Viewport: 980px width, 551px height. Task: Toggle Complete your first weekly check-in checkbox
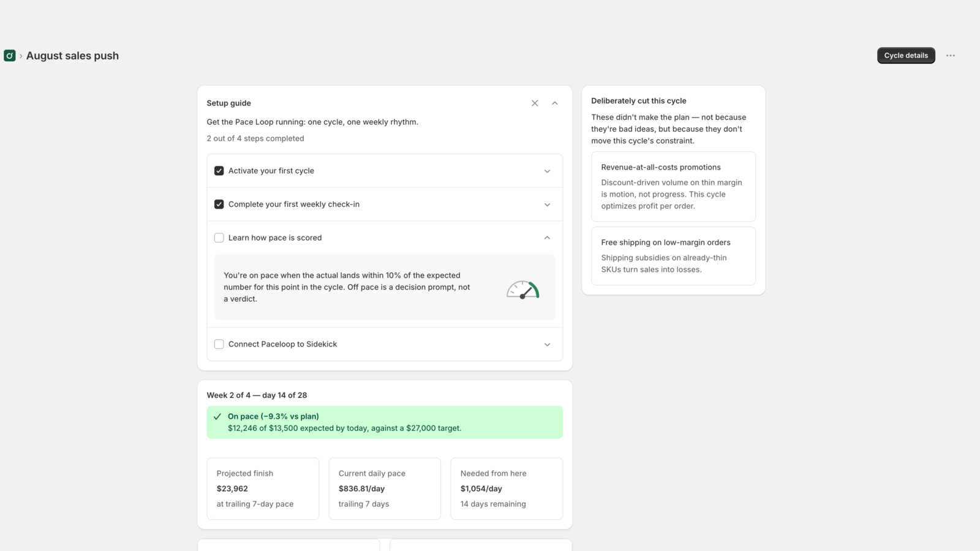click(219, 204)
